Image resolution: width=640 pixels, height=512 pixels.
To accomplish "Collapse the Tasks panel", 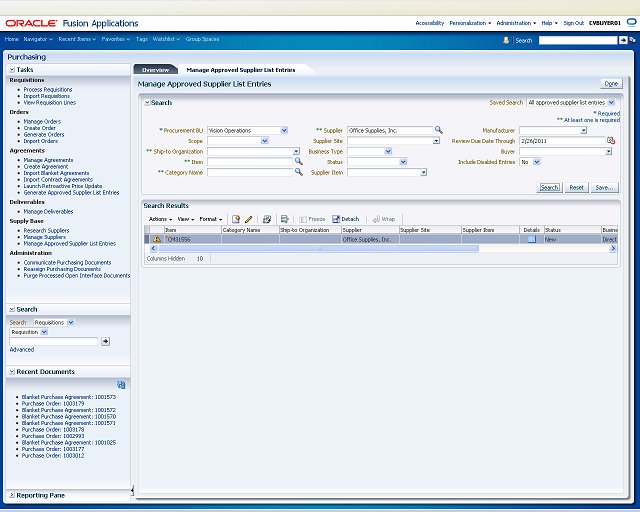I will point(12,70).
